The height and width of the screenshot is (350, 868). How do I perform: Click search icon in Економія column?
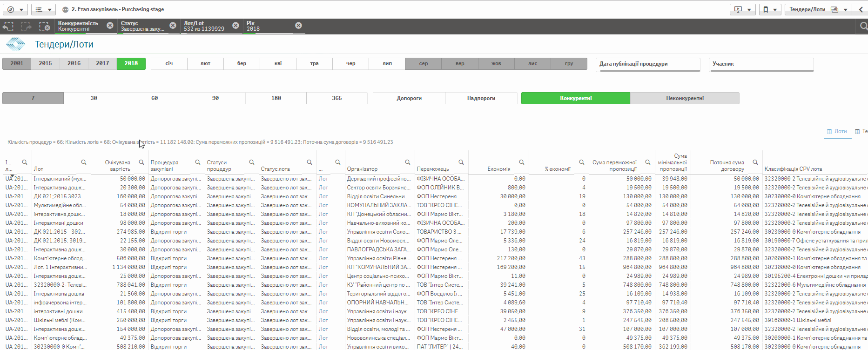tap(522, 162)
